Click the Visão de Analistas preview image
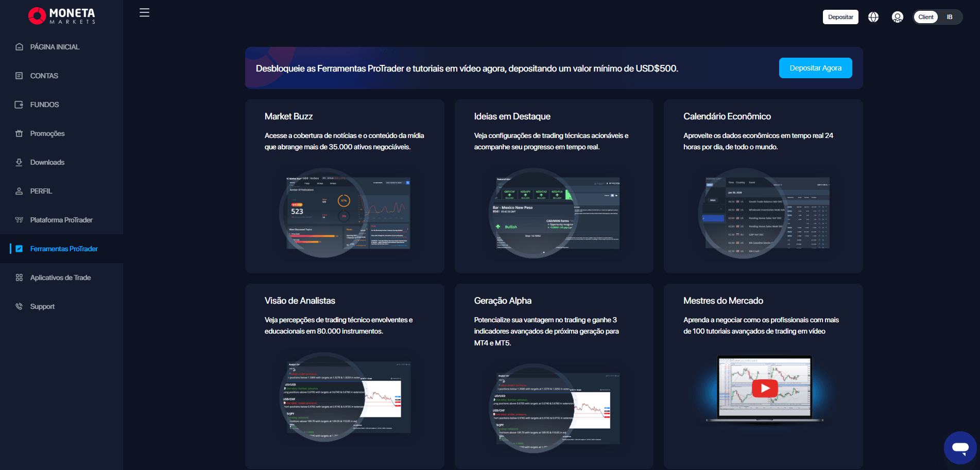This screenshot has height=470, width=980. 345,397
